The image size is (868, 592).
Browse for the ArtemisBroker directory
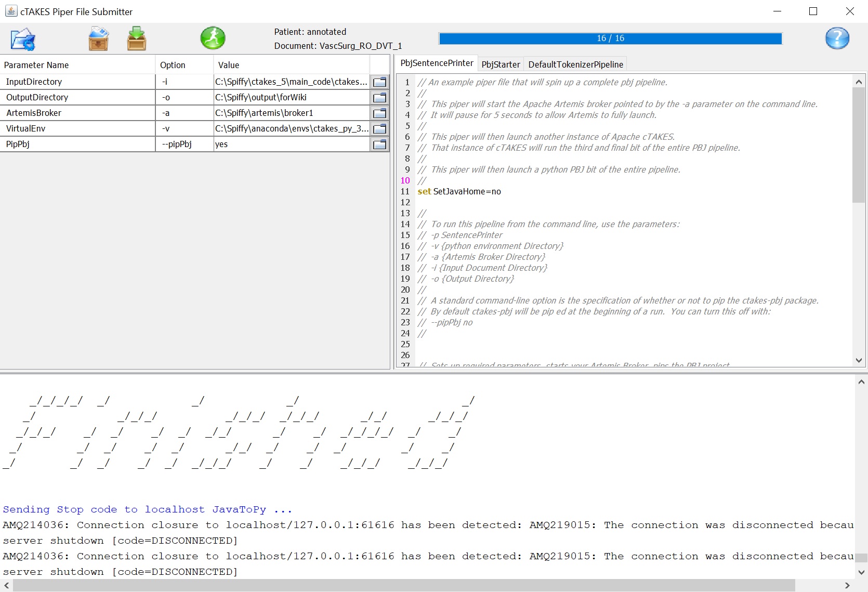380,113
